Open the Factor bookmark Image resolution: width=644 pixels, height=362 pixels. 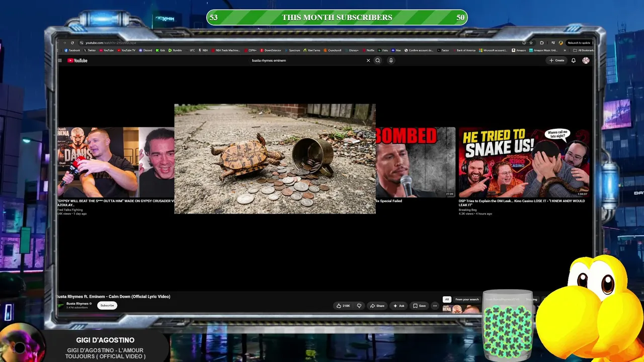(443, 50)
